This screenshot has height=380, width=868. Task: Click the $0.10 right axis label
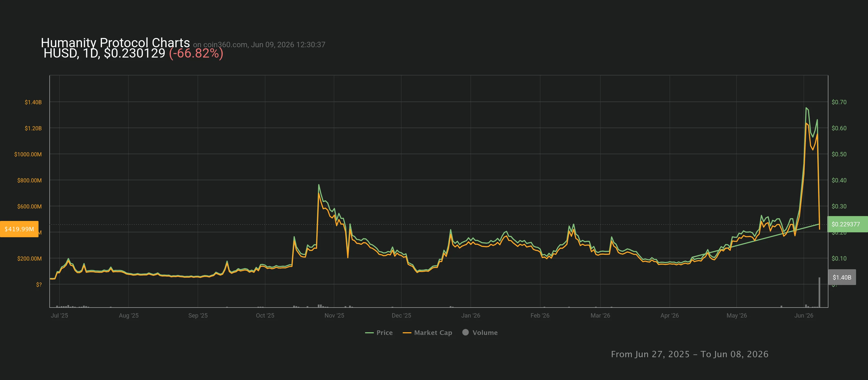839,258
